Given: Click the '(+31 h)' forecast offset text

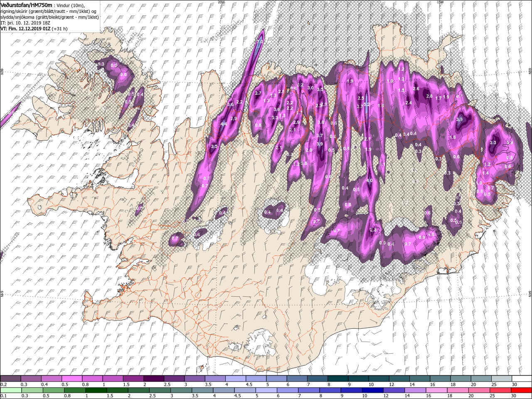Looking at the screenshot, I should point(60,29).
